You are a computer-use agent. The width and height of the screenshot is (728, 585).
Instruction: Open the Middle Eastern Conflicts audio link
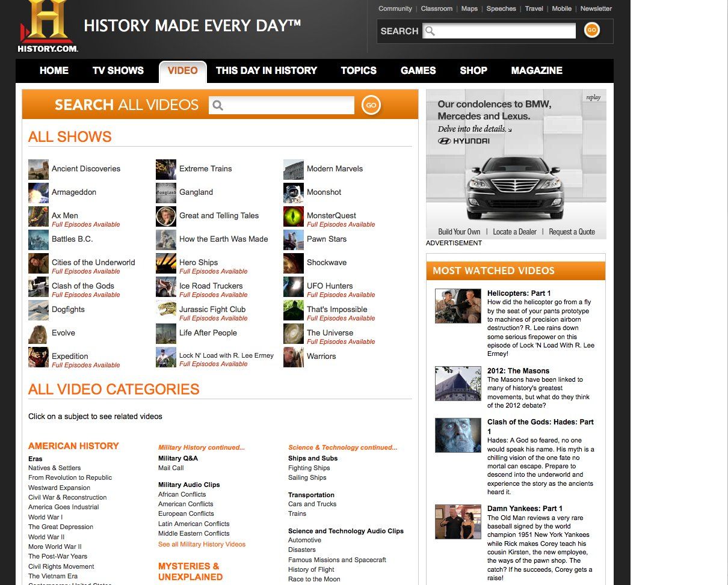tap(194, 533)
